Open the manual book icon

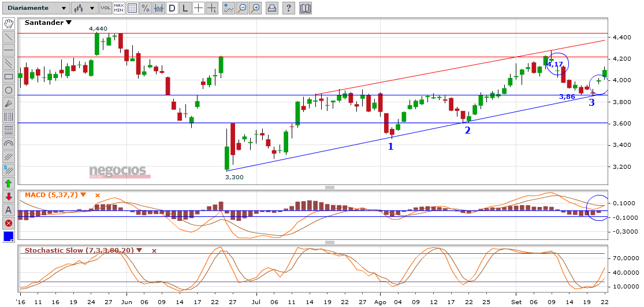pyautogui.click(x=305, y=8)
